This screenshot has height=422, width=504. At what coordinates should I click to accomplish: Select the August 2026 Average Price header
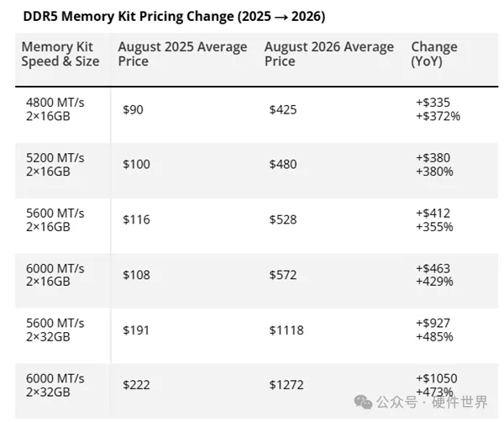coord(329,54)
